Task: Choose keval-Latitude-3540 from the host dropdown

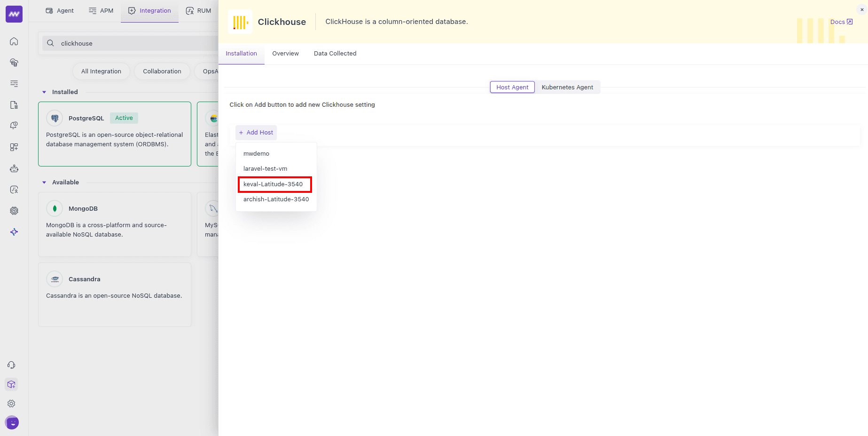Action: [x=273, y=184]
